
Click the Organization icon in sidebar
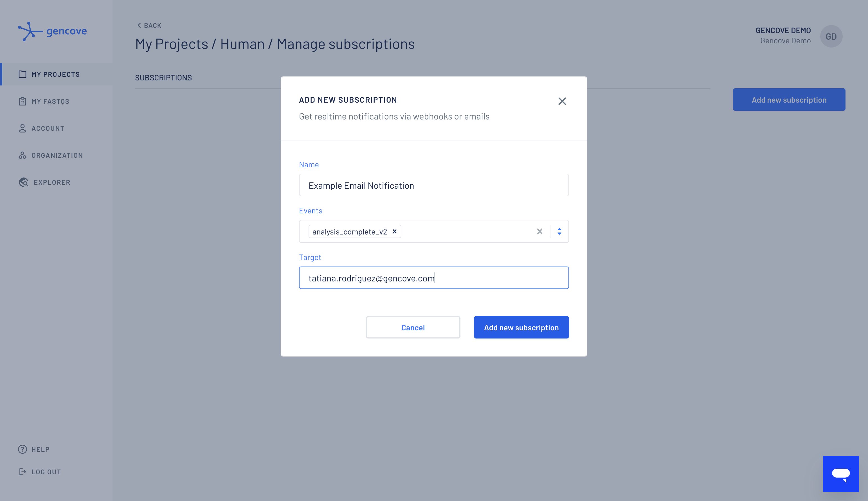click(x=23, y=155)
